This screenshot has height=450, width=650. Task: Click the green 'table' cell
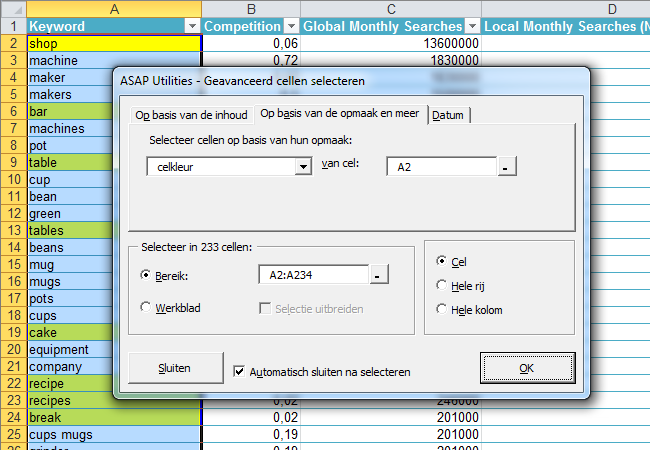point(70,162)
